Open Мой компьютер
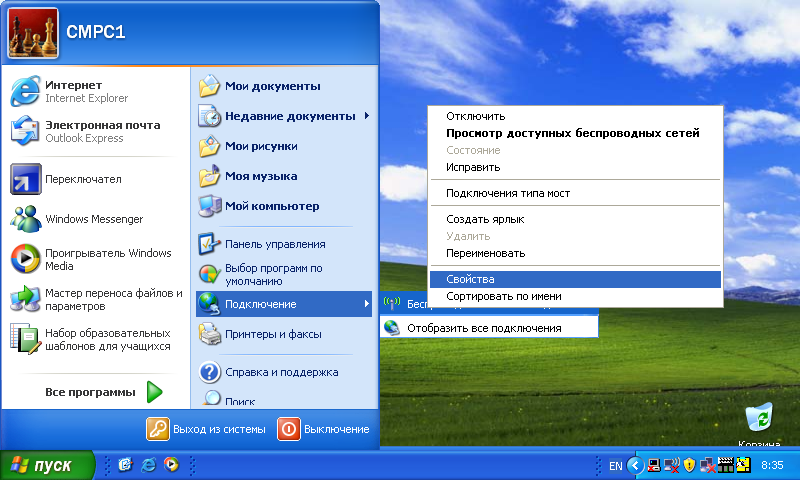Image resolution: width=800 pixels, height=480 pixels. tap(284, 206)
